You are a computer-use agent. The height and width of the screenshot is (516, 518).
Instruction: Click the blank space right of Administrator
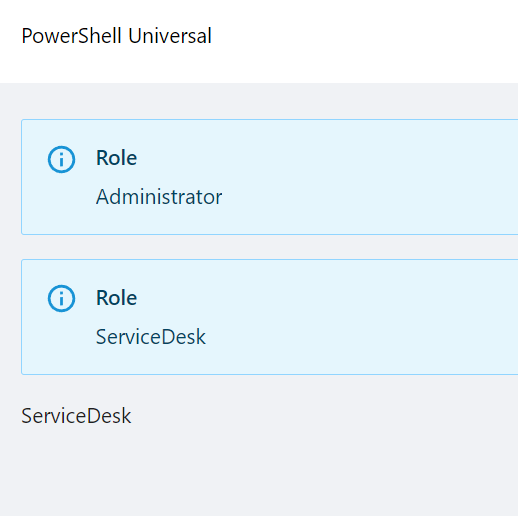pos(367,197)
